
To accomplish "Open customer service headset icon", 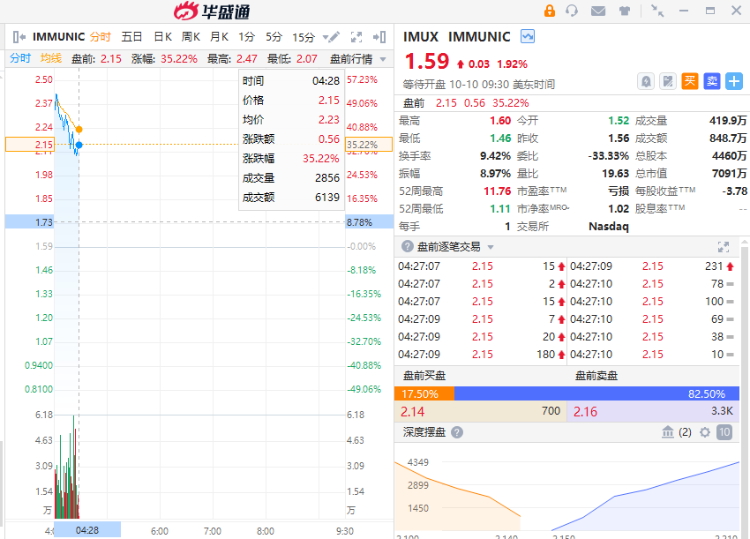I will click(x=572, y=11).
